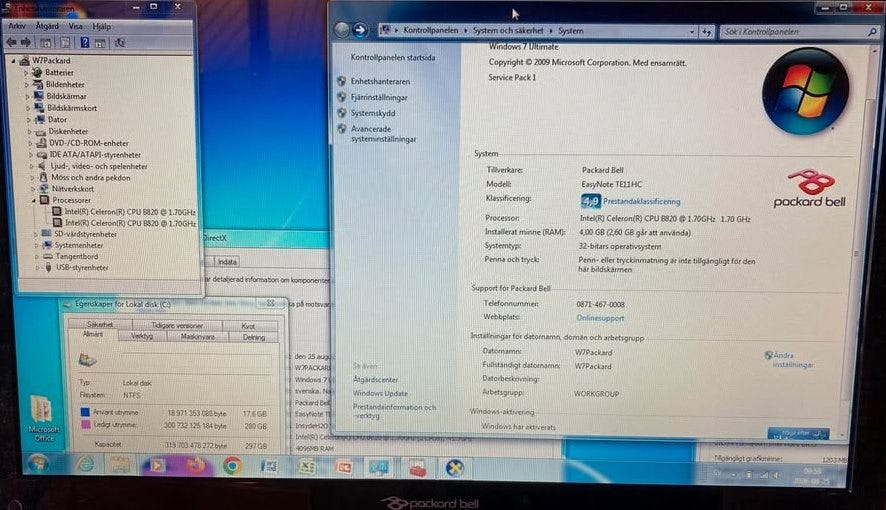Open the Microsoft Office desktop shortcut
Screen dimensions: 886x510
tap(42, 419)
